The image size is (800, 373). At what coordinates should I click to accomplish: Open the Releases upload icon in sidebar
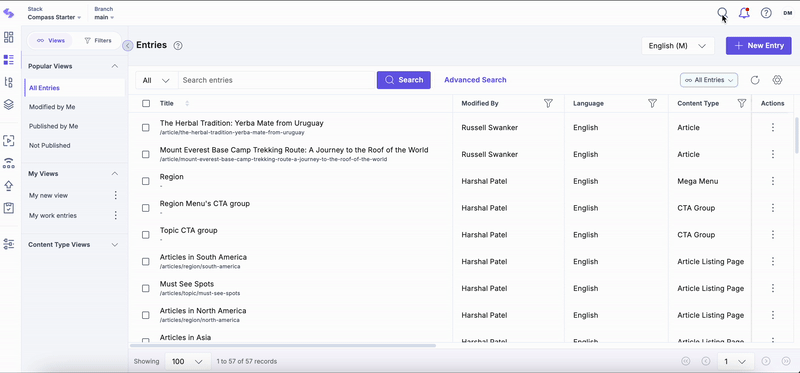point(9,186)
